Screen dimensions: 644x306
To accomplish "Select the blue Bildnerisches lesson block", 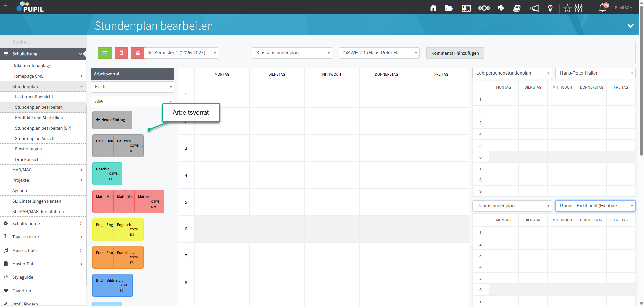I will (118, 285).
